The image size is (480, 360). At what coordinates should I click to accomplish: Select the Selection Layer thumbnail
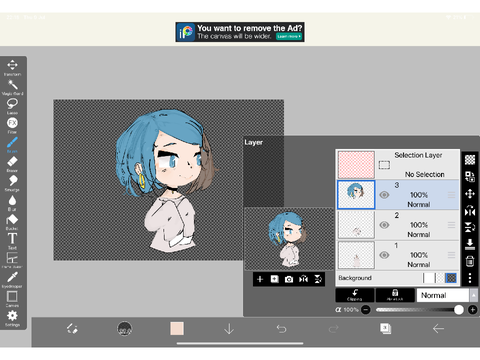pyautogui.click(x=356, y=165)
